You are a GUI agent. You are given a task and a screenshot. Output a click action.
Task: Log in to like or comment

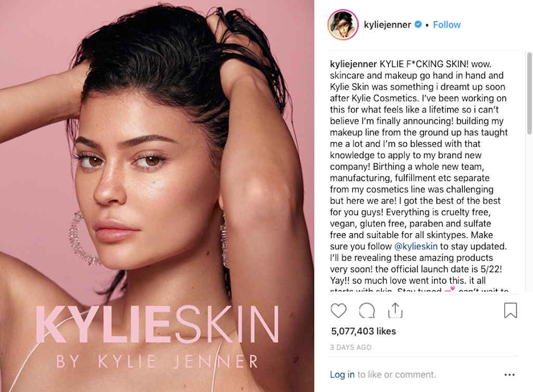[342, 374]
